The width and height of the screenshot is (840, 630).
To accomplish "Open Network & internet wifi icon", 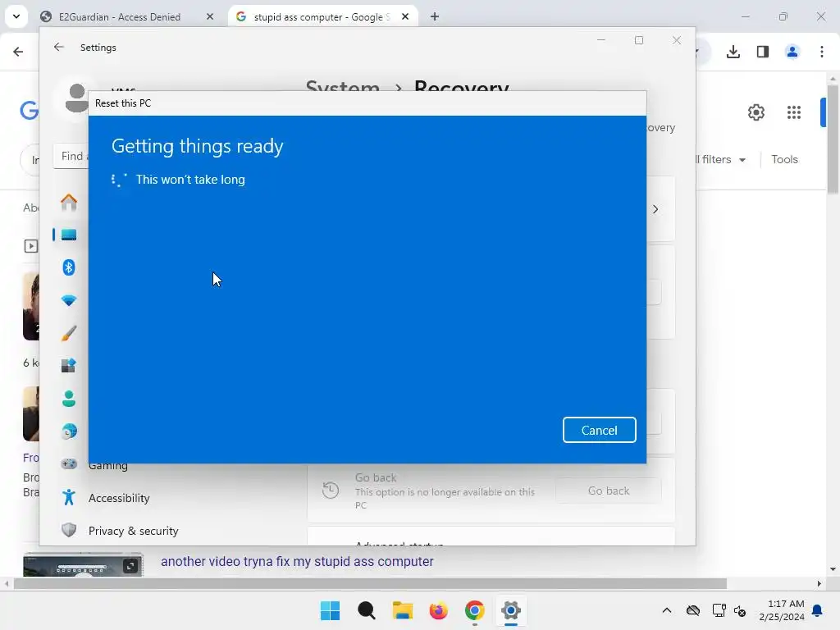I will tap(69, 300).
